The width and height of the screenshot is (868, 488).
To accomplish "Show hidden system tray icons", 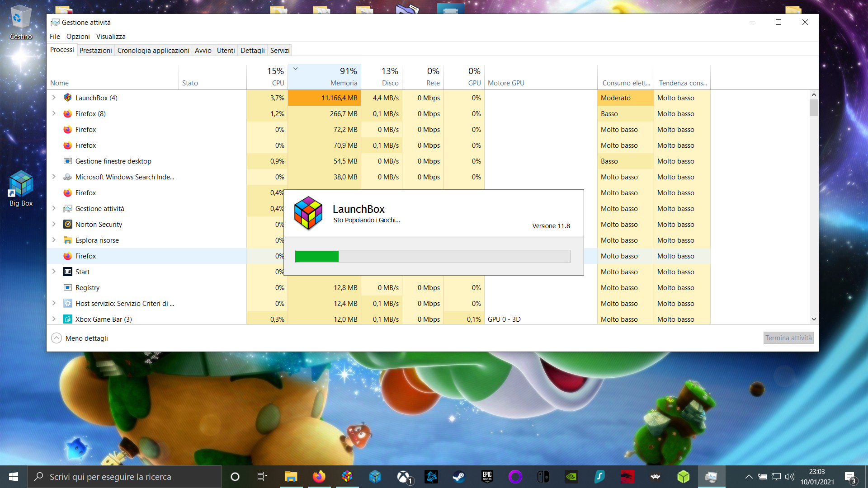I will pos(749,477).
